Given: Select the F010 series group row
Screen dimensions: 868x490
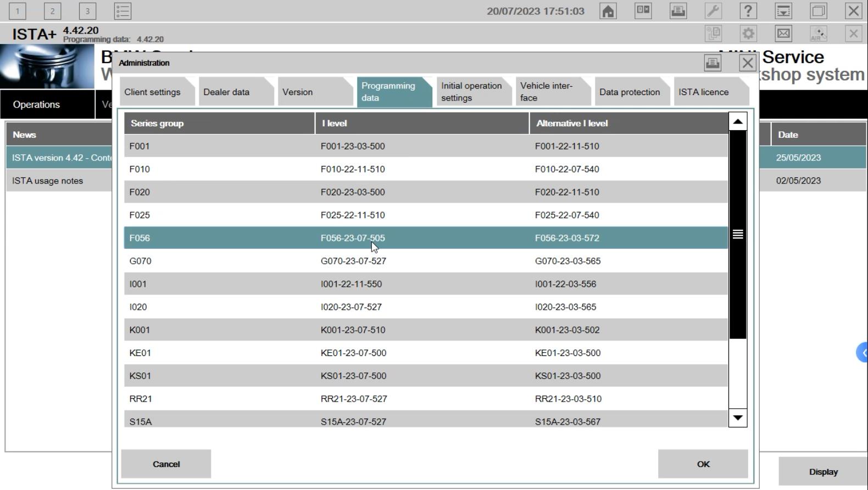Looking at the screenshot, I should pyautogui.click(x=426, y=169).
